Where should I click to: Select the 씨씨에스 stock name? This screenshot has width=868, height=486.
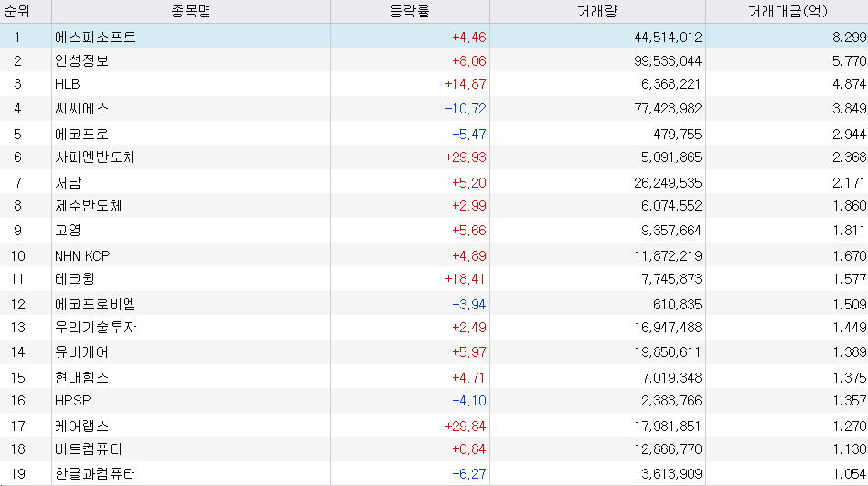[81, 109]
